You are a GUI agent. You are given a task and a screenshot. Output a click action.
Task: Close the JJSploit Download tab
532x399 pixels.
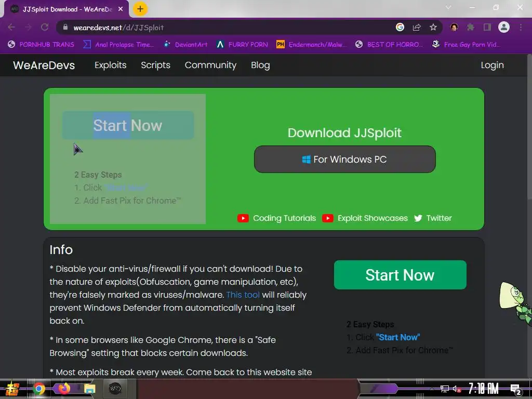point(121,9)
